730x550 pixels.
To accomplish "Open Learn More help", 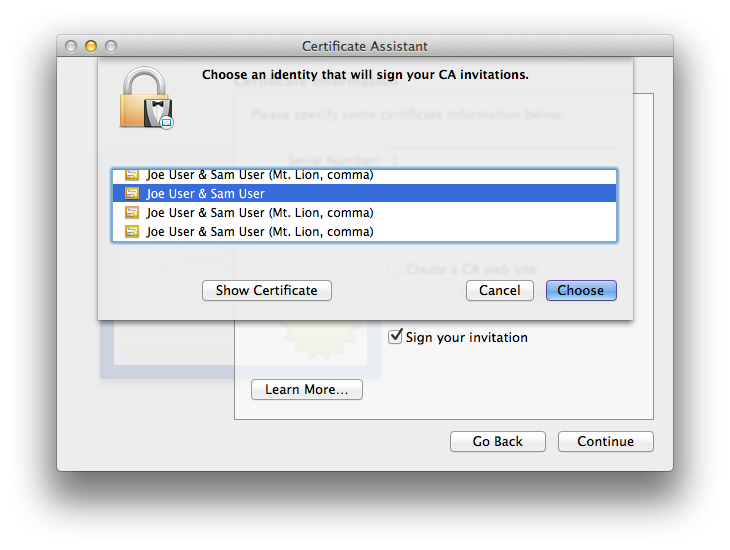I will [x=306, y=390].
